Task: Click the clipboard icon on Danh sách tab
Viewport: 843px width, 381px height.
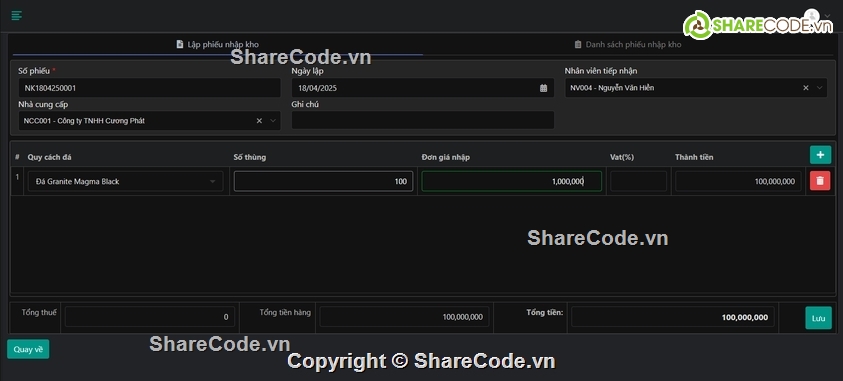Action: (x=578, y=45)
